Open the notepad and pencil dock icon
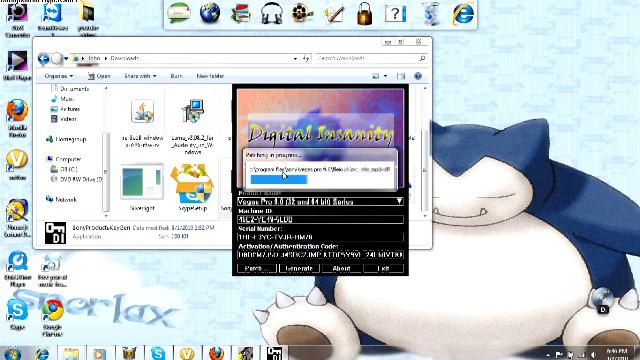640x360 pixels. pyautogui.click(x=334, y=14)
